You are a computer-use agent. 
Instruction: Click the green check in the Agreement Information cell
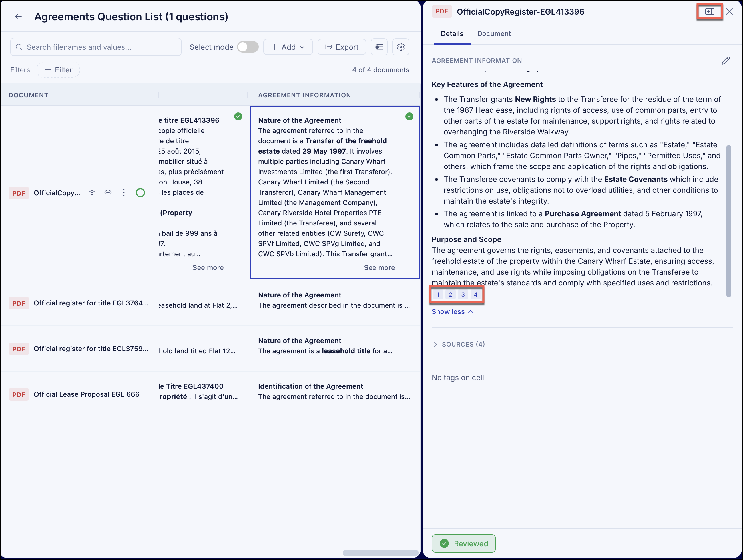[409, 116]
